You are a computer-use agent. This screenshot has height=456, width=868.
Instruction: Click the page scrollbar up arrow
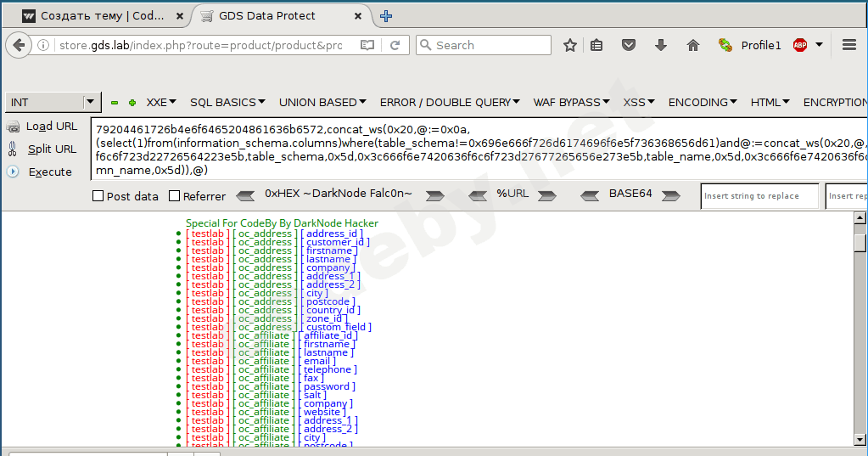[x=860, y=217]
